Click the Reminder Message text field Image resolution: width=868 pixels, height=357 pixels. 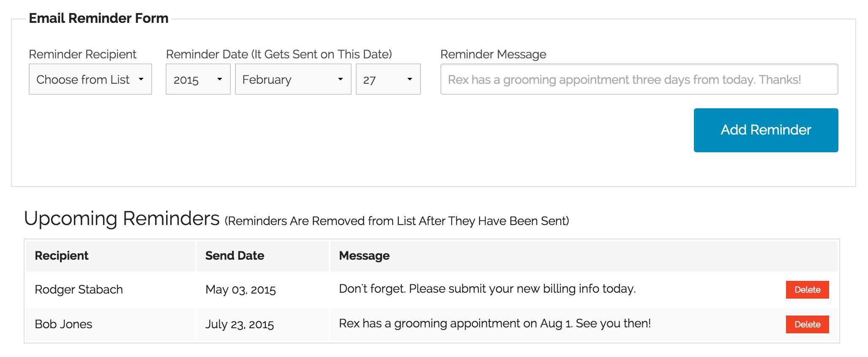(639, 79)
